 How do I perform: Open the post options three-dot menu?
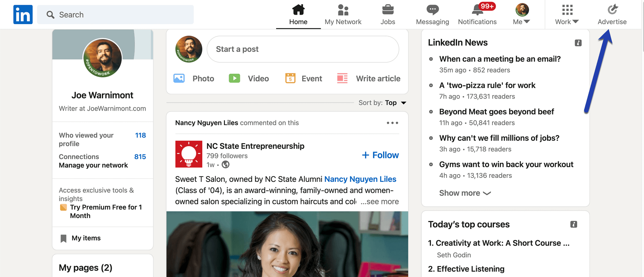click(392, 123)
